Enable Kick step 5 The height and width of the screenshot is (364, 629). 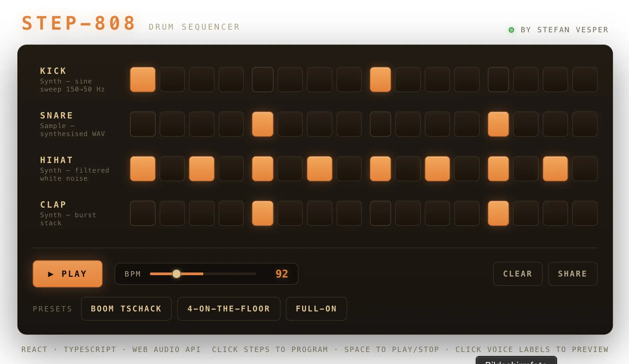[263, 80]
